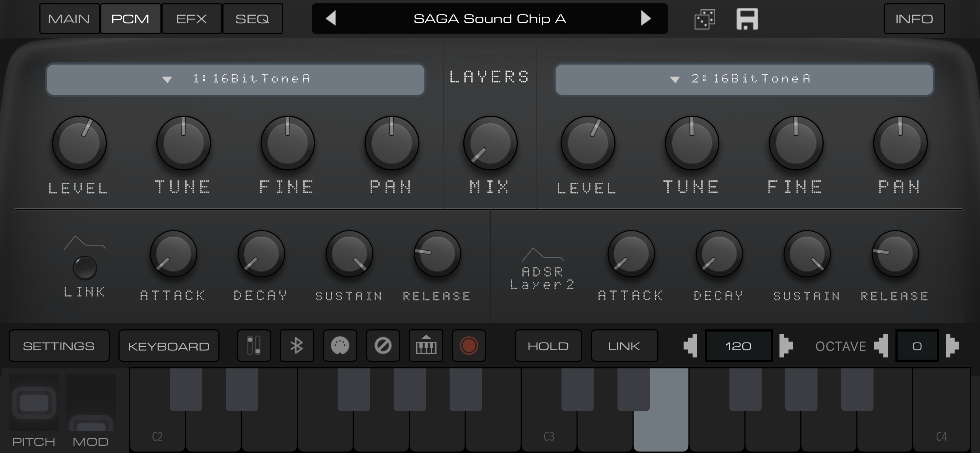Open the arpeggiator piano icon
980x453 pixels.
[x=426, y=345]
